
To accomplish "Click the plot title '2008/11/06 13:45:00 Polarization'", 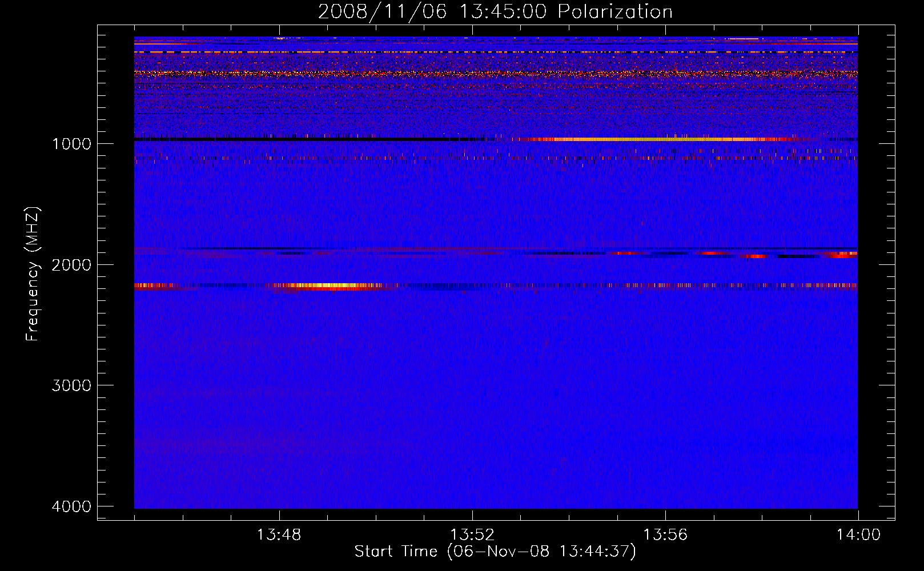I will click(x=495, y=11).
